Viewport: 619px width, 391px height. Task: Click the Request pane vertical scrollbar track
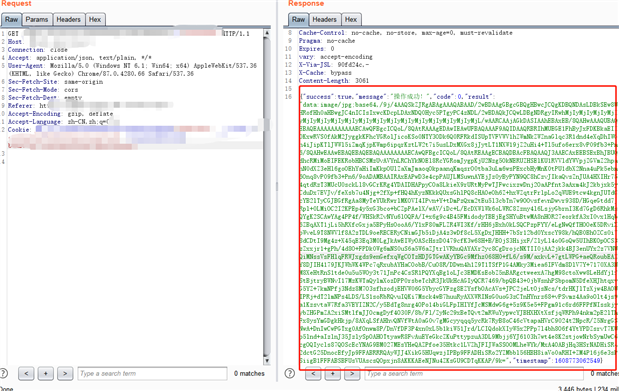[267, 197]
